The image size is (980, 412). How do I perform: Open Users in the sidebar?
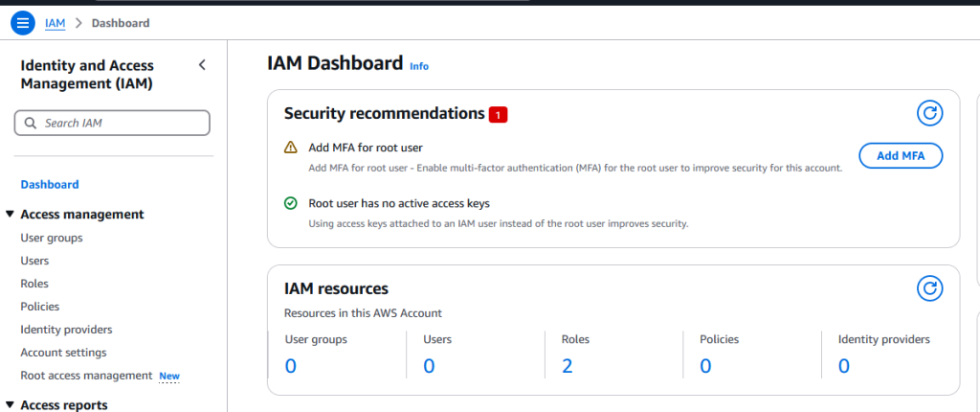click(x=34, y=261)
